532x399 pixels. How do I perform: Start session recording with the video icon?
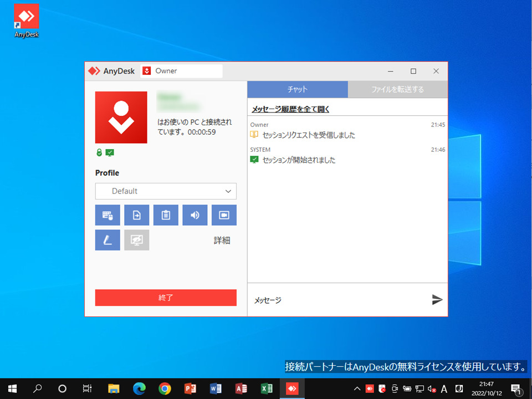point(224,215)
